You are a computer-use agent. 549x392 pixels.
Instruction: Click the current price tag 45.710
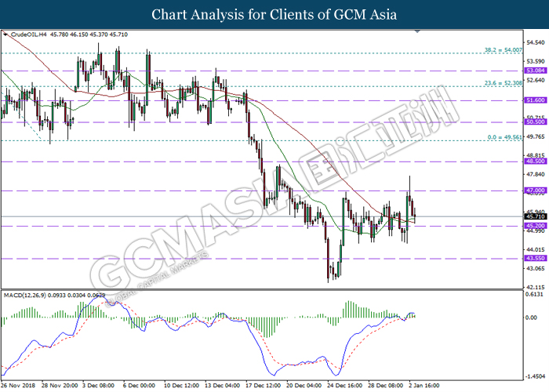[536, 216]
